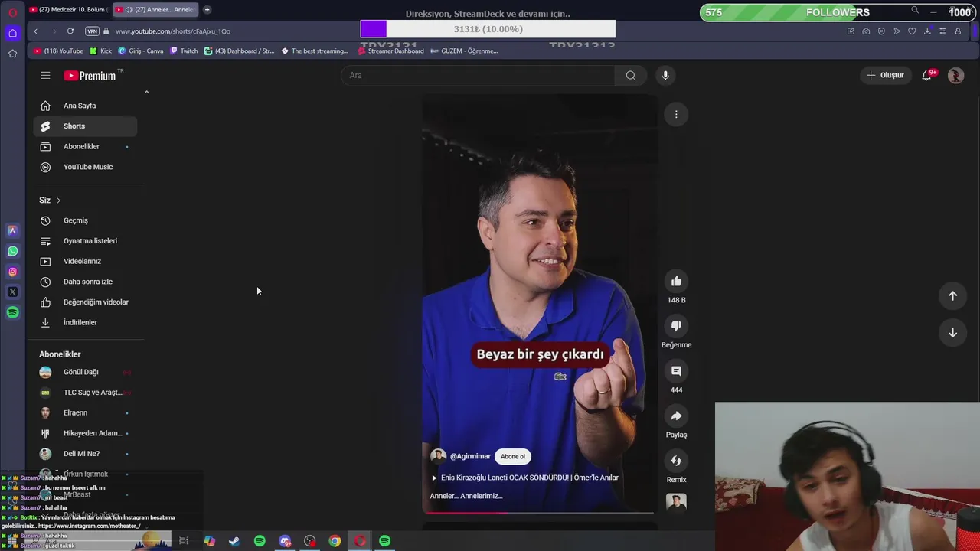Open YouTube Music in the sidebar
The width and height of the screenshot is (980, 551).
(x=85, y=167)
